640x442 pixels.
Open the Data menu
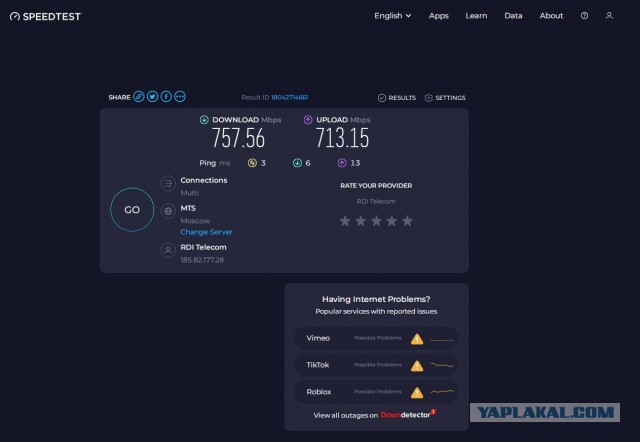[513, 16]
